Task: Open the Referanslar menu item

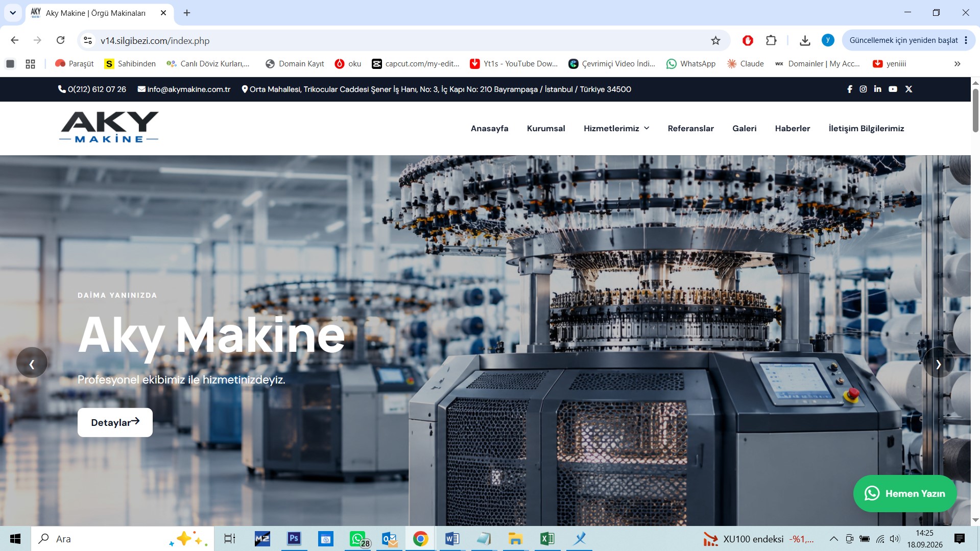Action: [x=690, y=128]
